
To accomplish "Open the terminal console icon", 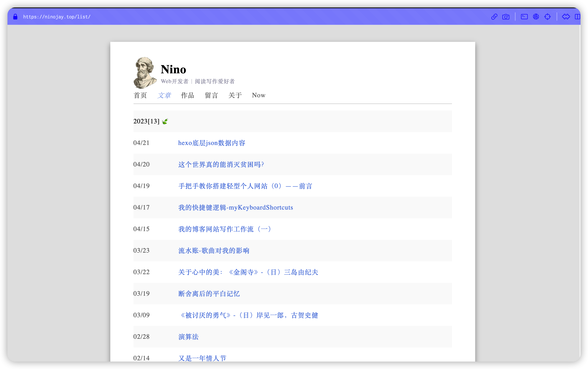I will [524, 17].
